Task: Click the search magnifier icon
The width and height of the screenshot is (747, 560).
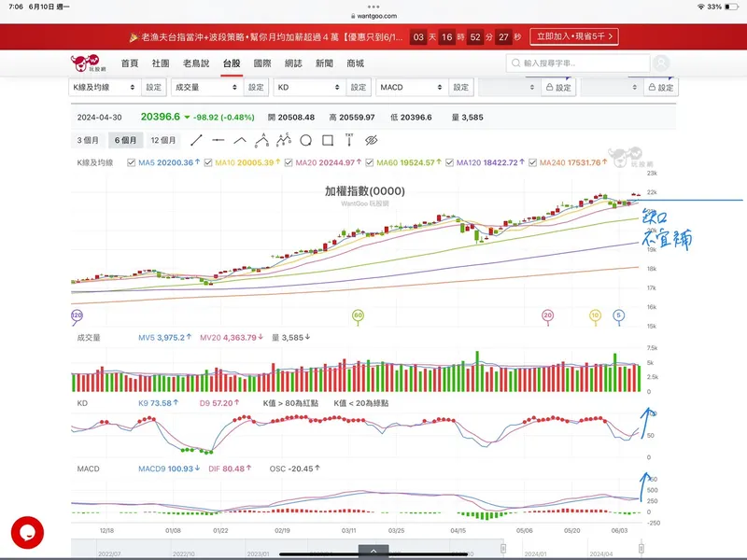Action: 515,63
